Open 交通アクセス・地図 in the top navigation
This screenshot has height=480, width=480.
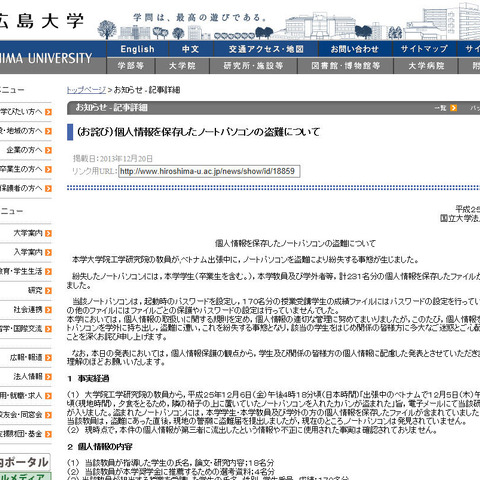click(266, 49)
